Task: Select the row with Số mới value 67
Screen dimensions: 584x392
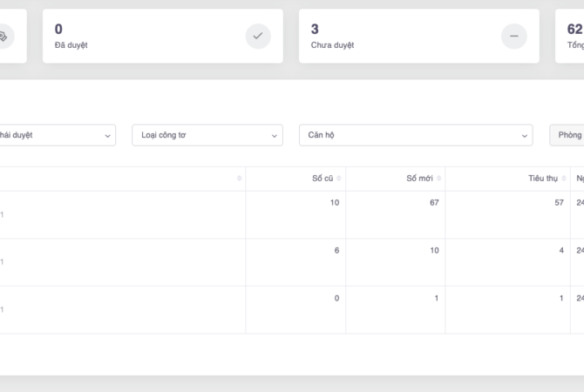Action: (x=396, y=214)
